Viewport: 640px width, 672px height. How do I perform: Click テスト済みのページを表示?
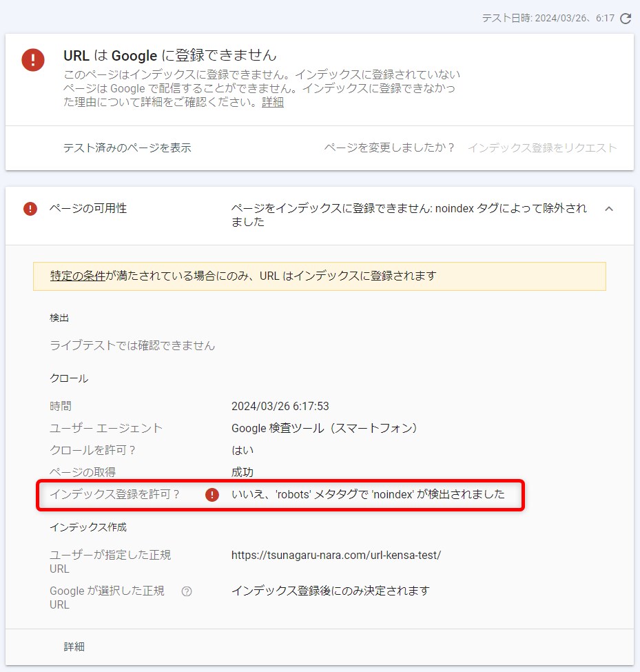[x=127, y=147]
